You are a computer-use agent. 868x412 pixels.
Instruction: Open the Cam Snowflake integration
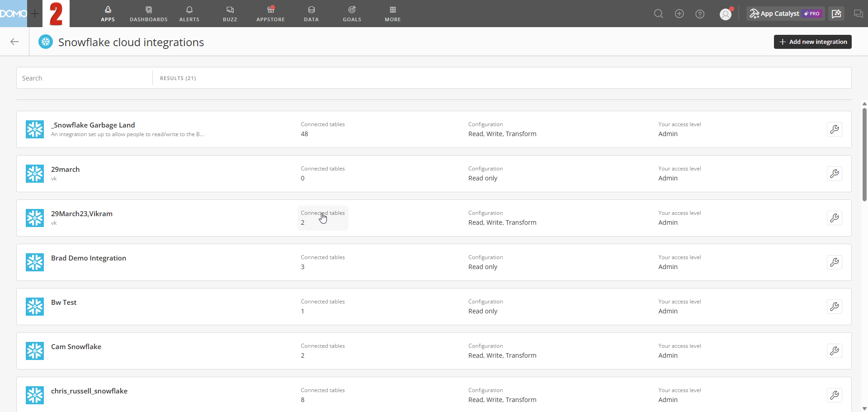pyautogui.click(x=76, y=346)
